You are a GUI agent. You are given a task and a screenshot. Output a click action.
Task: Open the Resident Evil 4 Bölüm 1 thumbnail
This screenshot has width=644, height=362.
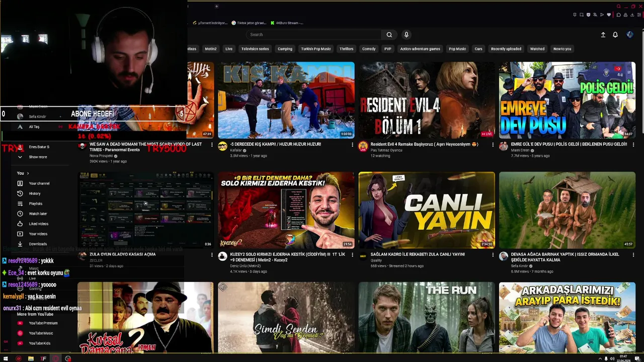(x=427, y=100)
